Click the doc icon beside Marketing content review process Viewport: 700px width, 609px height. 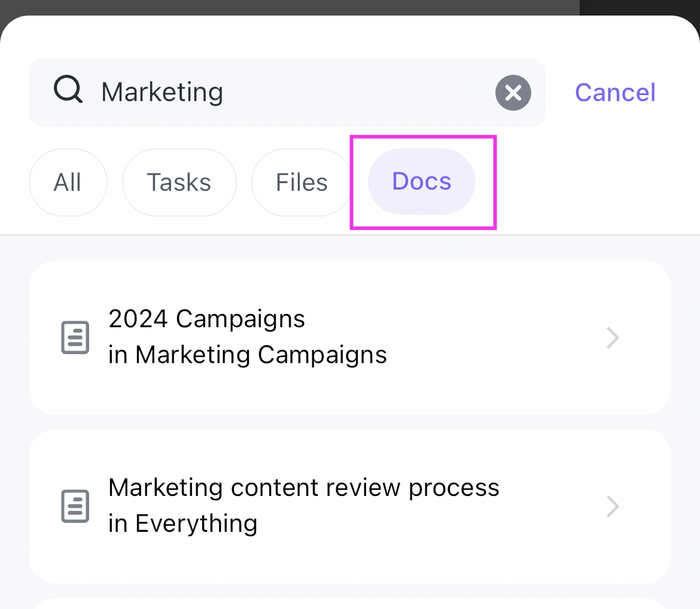point(75,506)
